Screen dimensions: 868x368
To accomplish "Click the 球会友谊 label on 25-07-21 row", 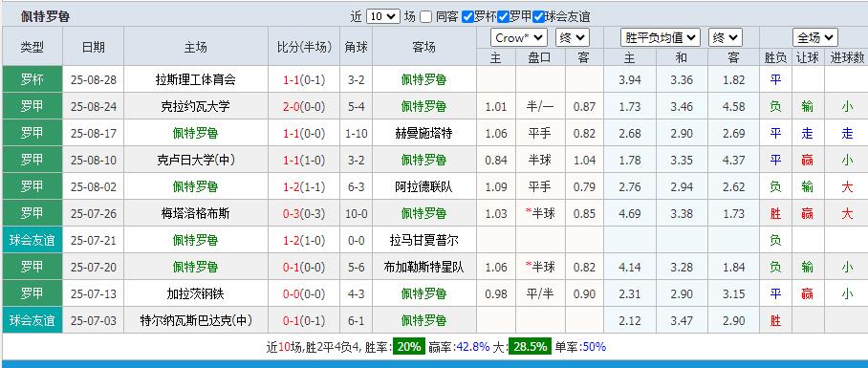I will (x=33, y=240).
